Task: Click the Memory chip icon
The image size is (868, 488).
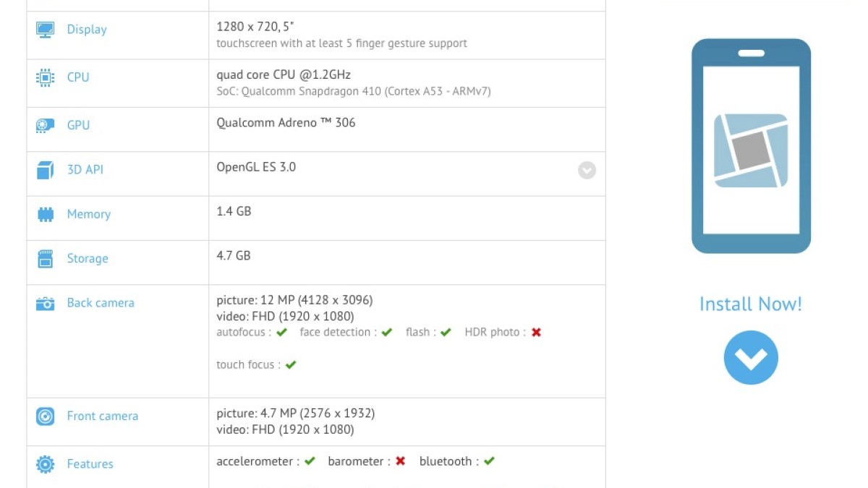Action: coord(45,214)
